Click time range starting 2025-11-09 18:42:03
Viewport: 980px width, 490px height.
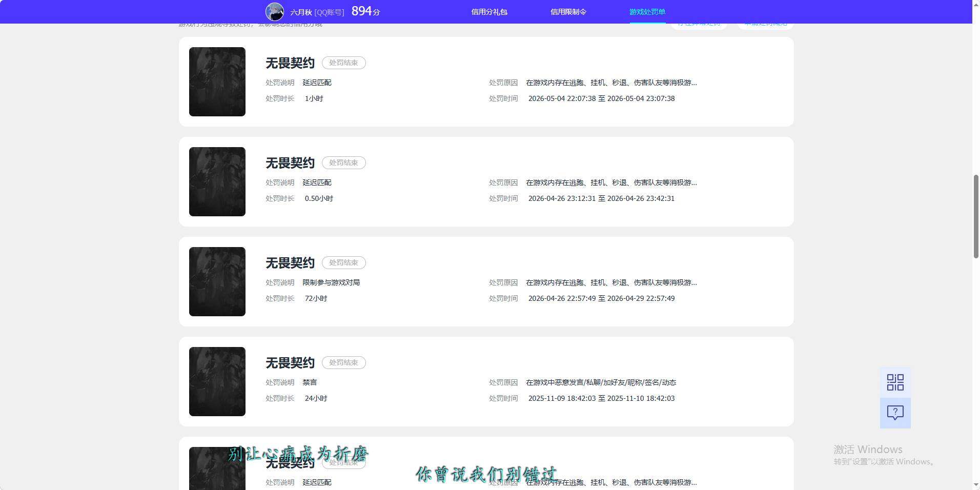coord(601,398)
